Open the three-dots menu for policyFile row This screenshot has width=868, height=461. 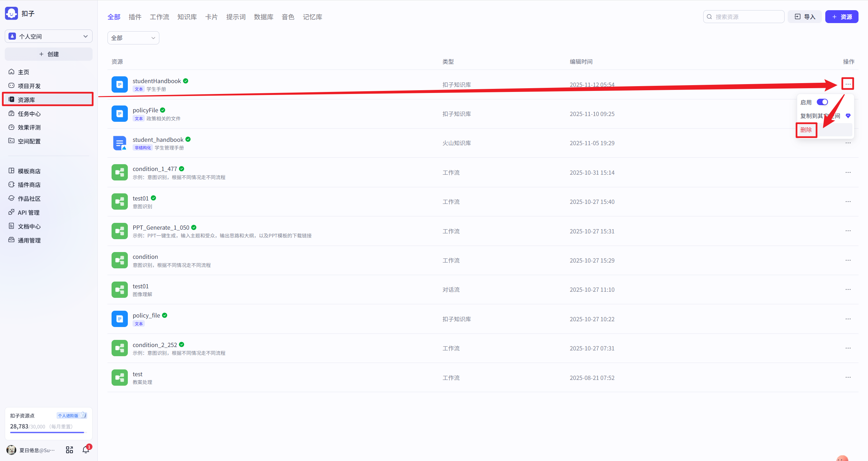point(848,114)
